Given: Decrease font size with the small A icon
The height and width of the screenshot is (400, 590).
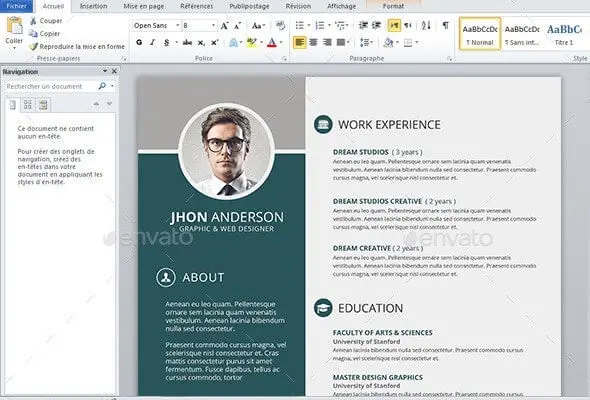Looking at the screenshot, I should (237, 26).
